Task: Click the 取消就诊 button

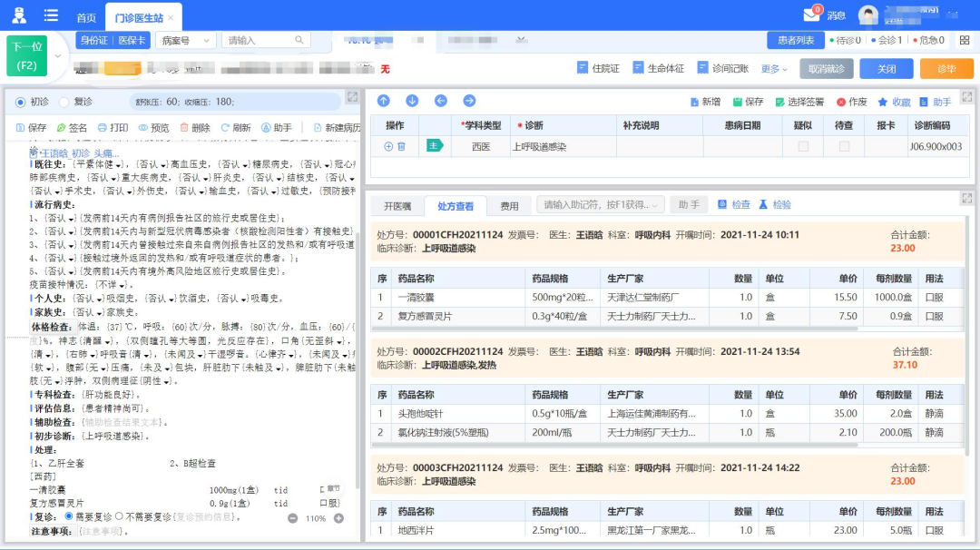Action: pyautogui.click(x=827, y=69)
